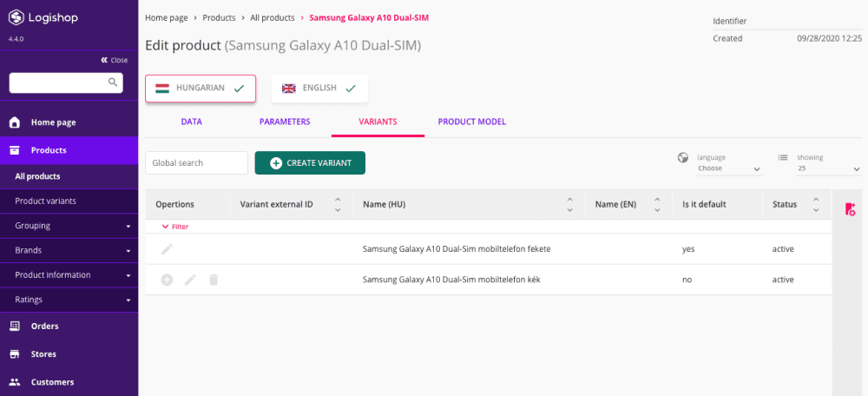Select the HUNGARIAN language tab
This screenshot has height=396, width=868.
click(201, 88)
